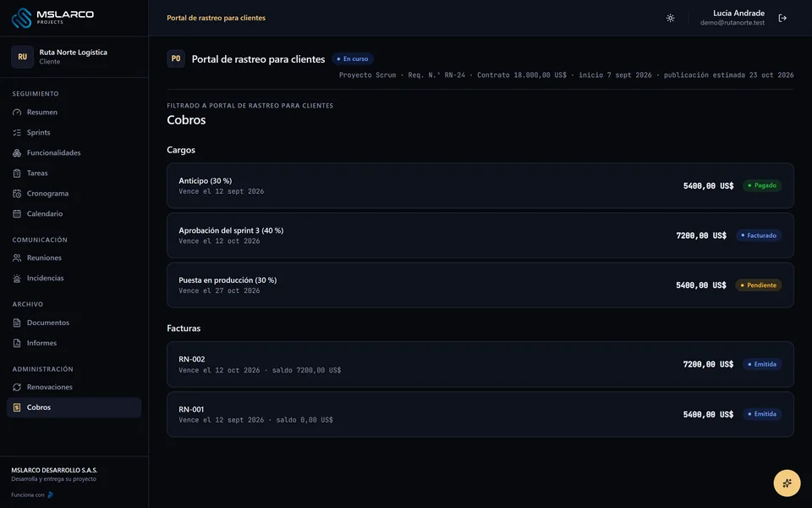This screenshot has width=812, height=508.
Task: Open invoice RN-001
Action: (x=480, y=414)
